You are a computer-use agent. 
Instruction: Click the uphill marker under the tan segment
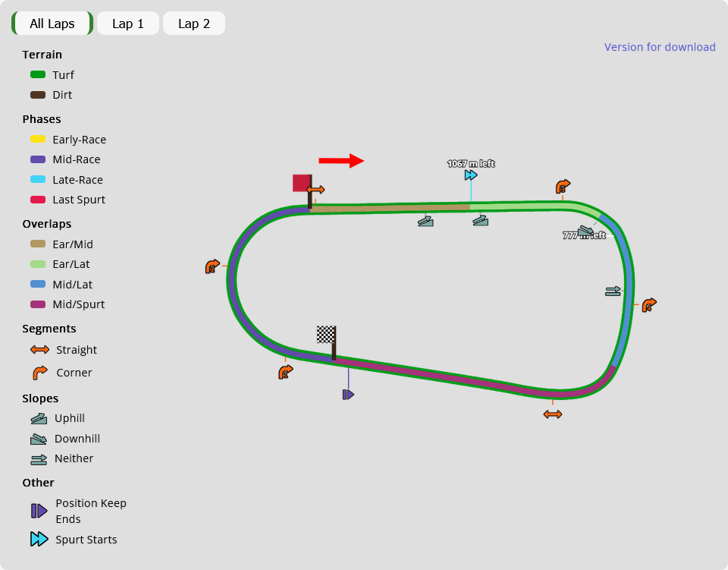pyautogui.click(x=425, y=221)
